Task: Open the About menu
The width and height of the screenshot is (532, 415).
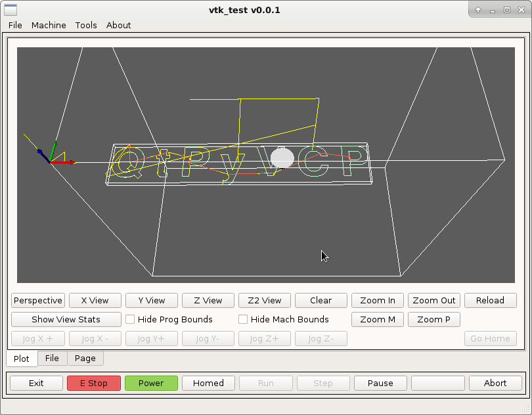Action: [x=118, y=25]
